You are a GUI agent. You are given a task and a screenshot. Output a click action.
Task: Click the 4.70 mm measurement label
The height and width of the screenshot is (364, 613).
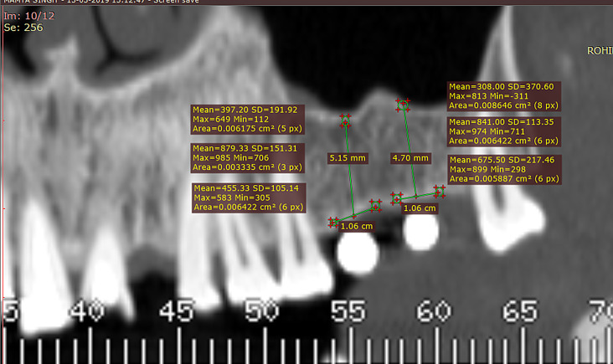pyautogui.click(x=410, y=157)
